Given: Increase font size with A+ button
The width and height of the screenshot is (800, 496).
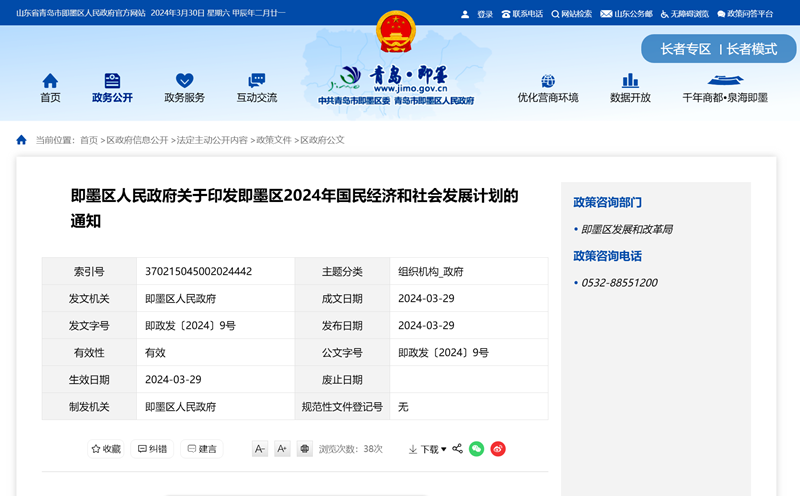Looking at the screenshot, I should (282, 449).
